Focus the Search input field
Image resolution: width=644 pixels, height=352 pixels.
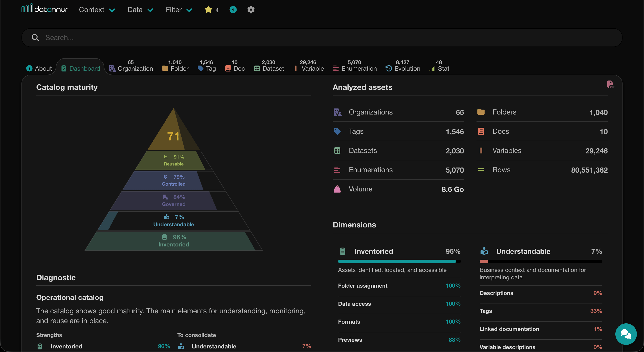pos(322,38)
